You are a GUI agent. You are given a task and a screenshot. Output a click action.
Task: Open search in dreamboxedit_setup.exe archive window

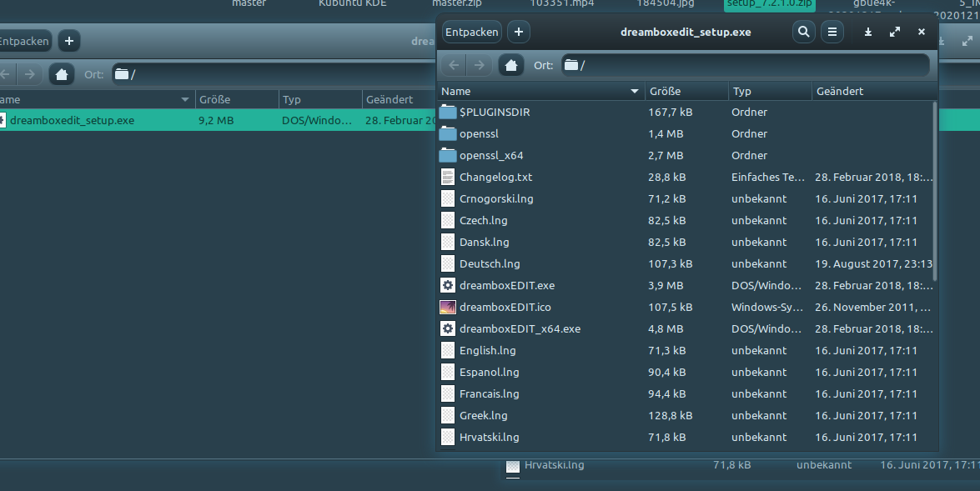tap(804, 32)
